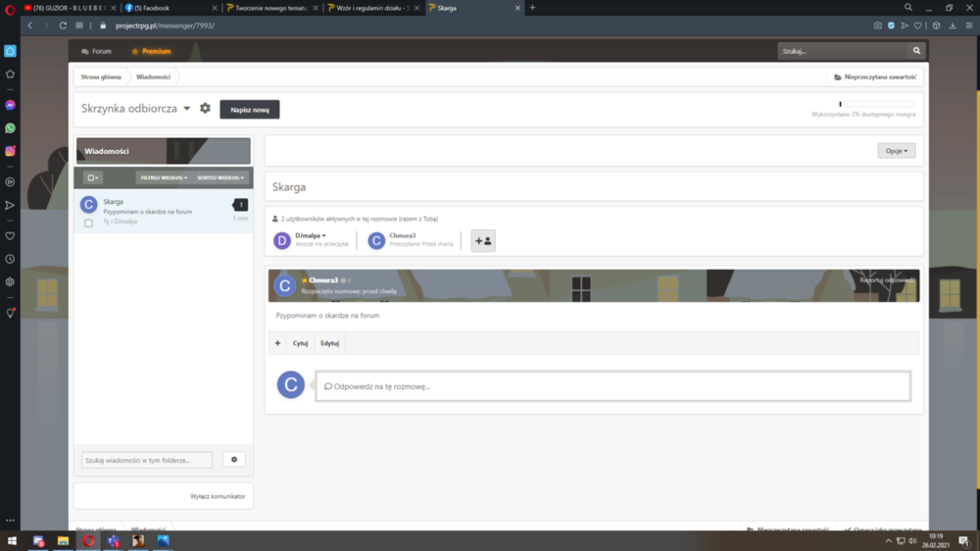Open the Opcje dropdown
Image resolution: width=980 pixels, height=551 pixels.
pyautogui.click(x=897, y=151)
